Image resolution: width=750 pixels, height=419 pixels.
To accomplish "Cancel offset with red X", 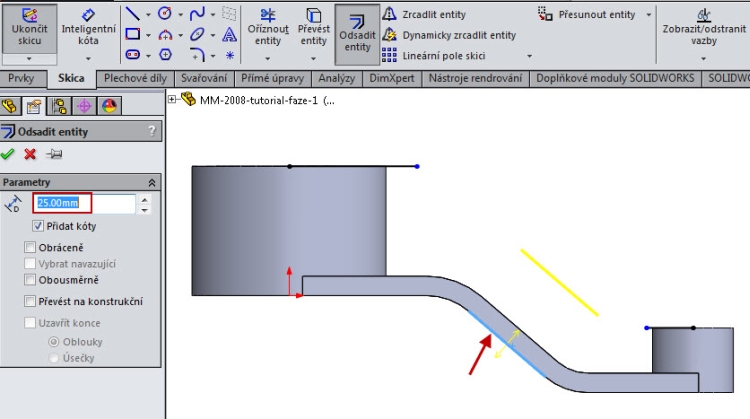I will 30,154.
